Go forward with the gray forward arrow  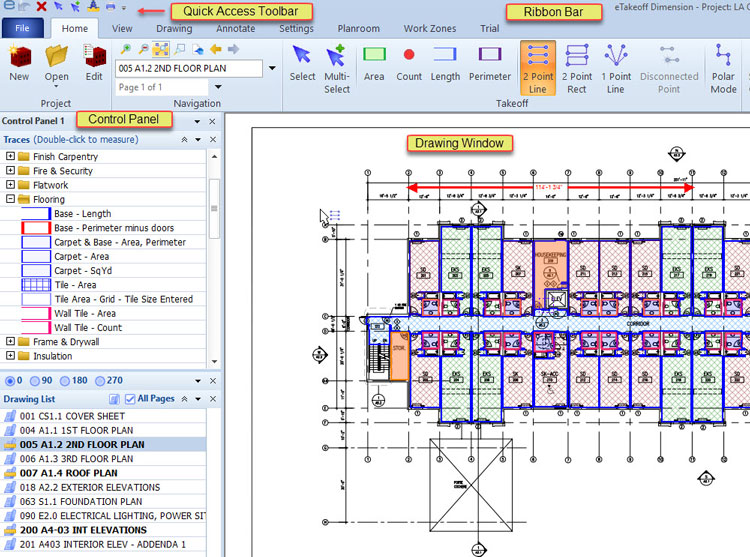point(233,49)
